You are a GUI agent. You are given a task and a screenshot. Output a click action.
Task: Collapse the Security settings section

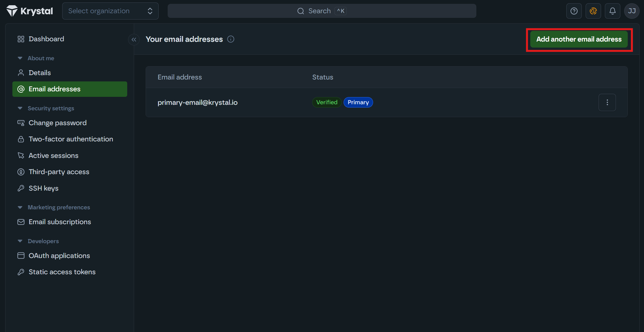point(20,108)
